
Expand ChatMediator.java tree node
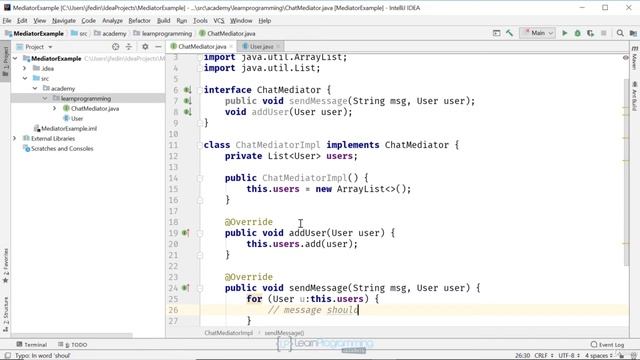tap(55, 108)
